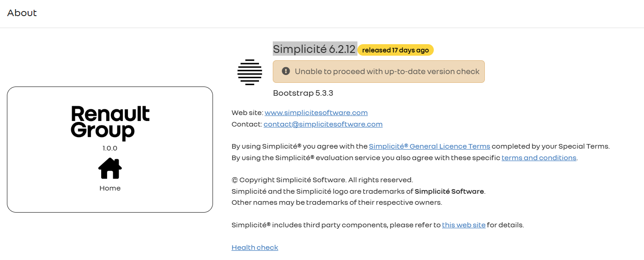Click the bold 'Simplicité Software' trademark text
644x260 pixels.
coord(449,191)
